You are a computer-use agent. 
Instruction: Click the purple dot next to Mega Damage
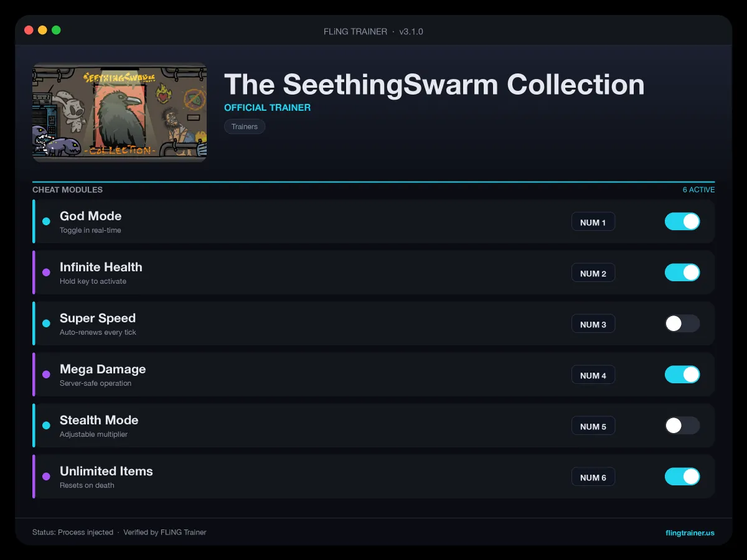click(x=46, y=375)
